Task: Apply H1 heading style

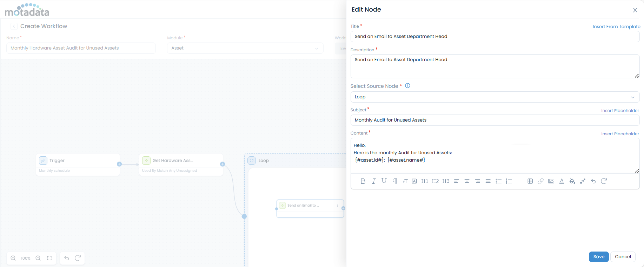Action: (x=425, y=181)
